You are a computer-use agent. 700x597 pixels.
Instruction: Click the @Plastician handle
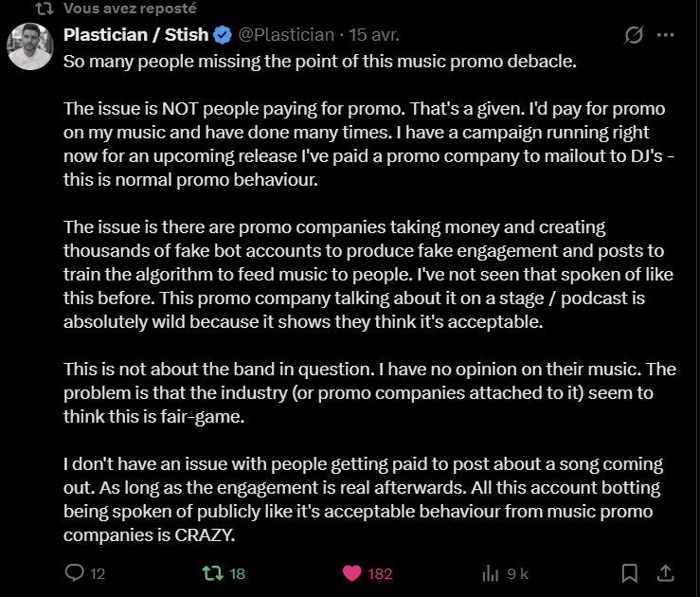tap(285, 35)
